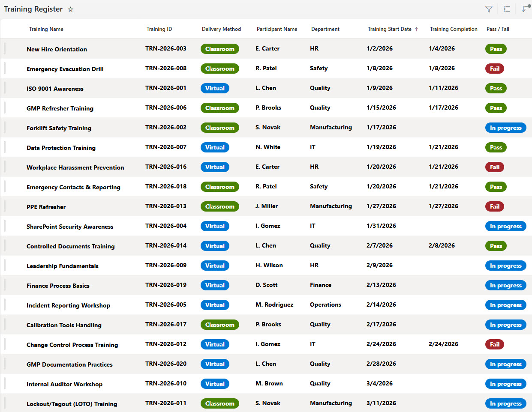Open the Training Name column header menu
This screenshot has height=412, width=532.
click(x=46, y=29)
